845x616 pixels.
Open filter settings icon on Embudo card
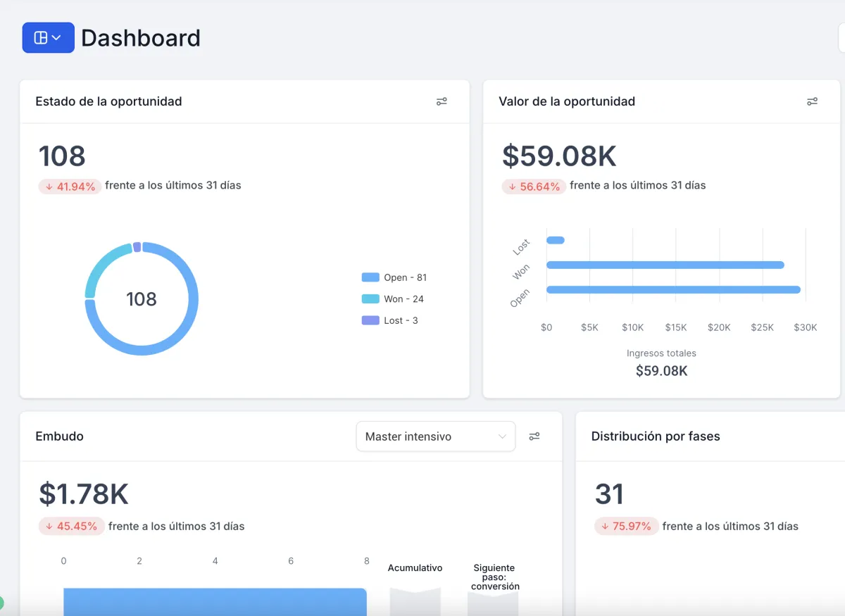point(534,436)
